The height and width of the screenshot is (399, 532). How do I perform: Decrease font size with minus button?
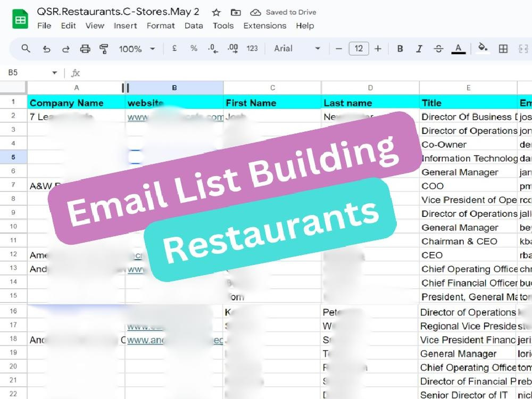tap(338, 49)
